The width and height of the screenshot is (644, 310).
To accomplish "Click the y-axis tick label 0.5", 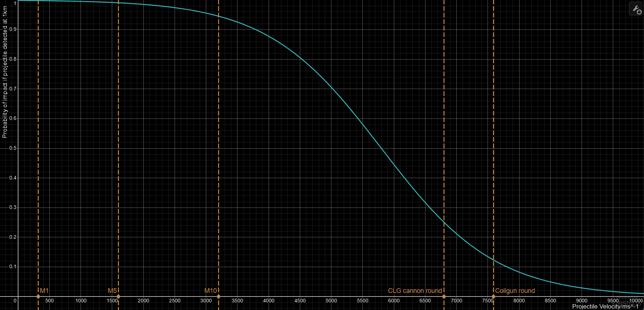I will [x=13, y=148].
